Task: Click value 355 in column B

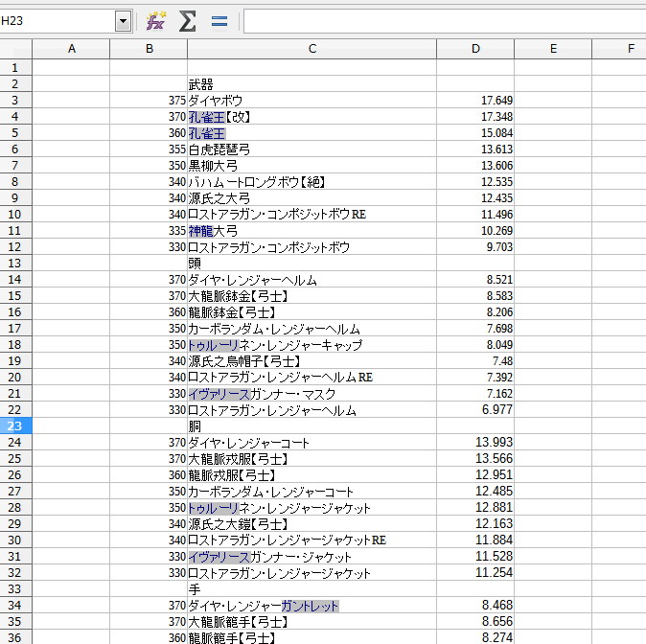Action: point(177,149)
